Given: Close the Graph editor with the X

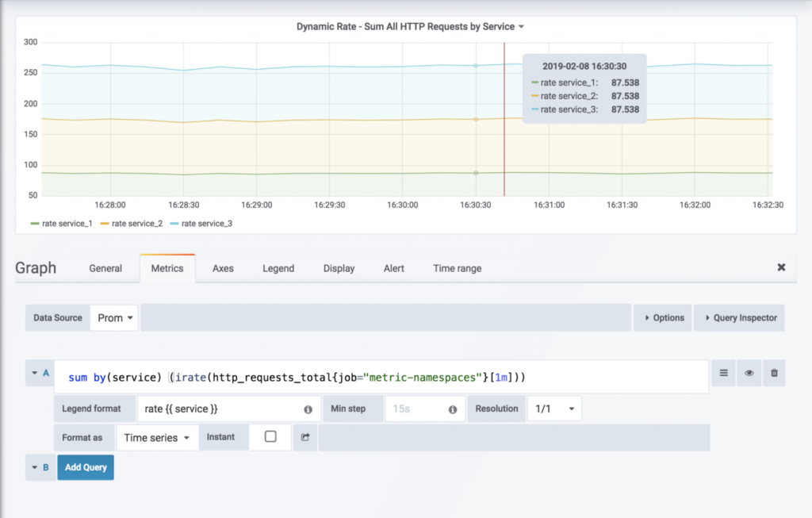Looking at the screenshot, I should pos(781,268).
